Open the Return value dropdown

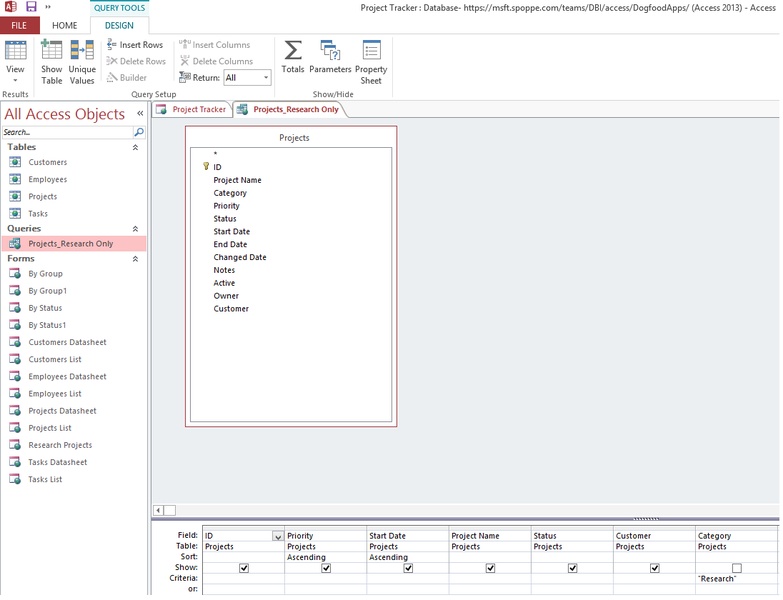(x=266, y=77)
